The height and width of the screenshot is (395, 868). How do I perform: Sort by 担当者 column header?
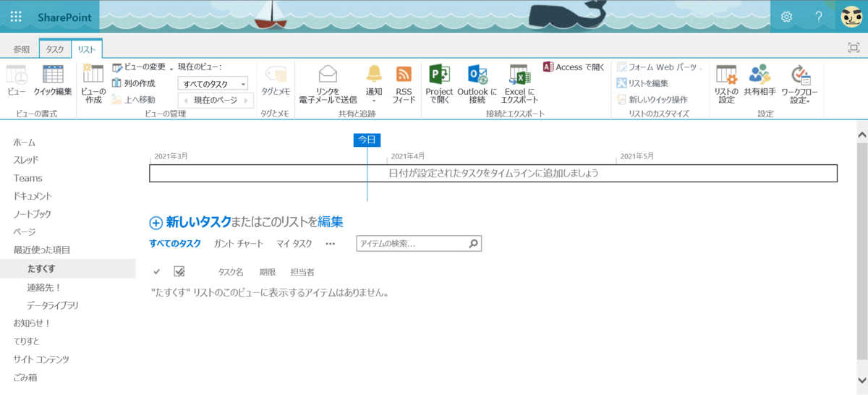coord(302,272)
